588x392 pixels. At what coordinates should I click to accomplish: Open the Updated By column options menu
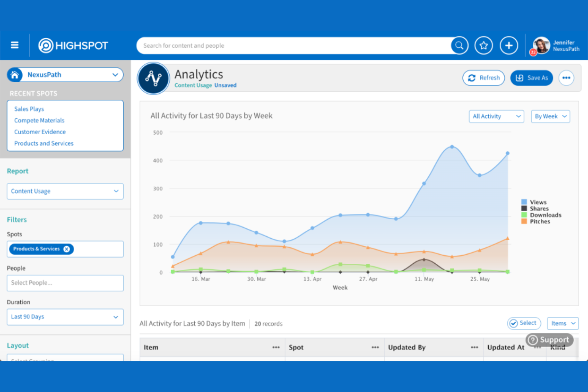pos(474,347)
